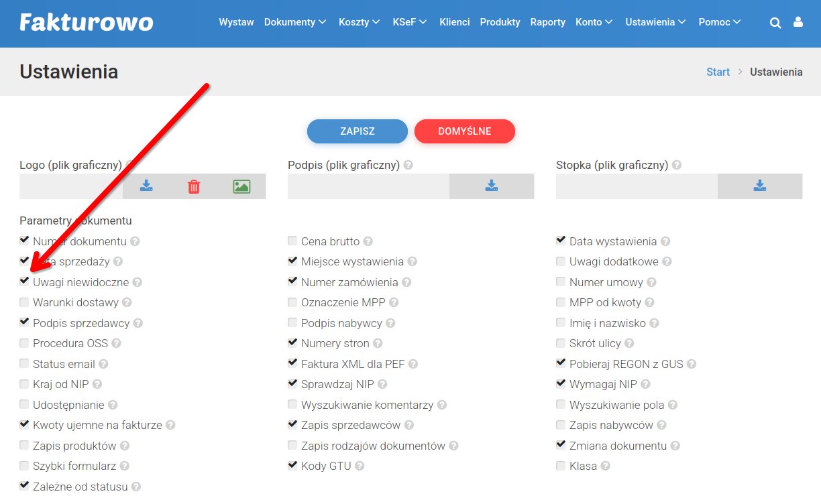
Task: Expand the Ustawienia navigation dropdown
Action: (655, 22)
